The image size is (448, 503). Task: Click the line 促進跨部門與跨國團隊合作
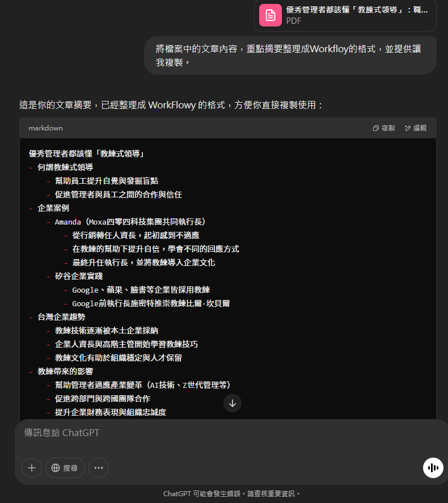pyautogui.click(x=103, y=399)
